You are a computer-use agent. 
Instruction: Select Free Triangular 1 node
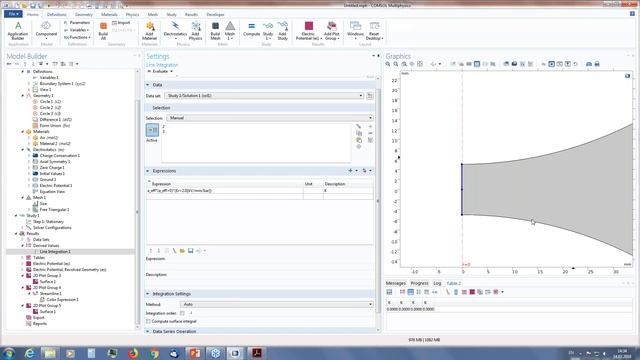[x=54, y=210]
